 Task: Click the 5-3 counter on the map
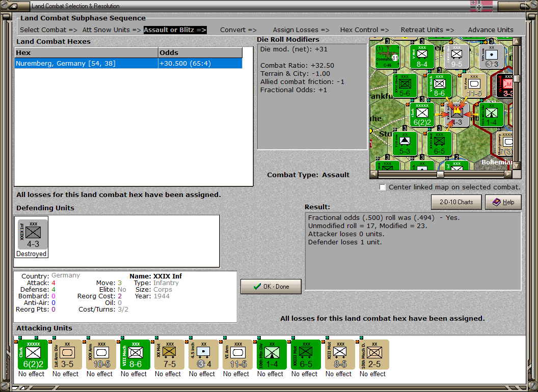pyautogui.click(x=405, y=144)
